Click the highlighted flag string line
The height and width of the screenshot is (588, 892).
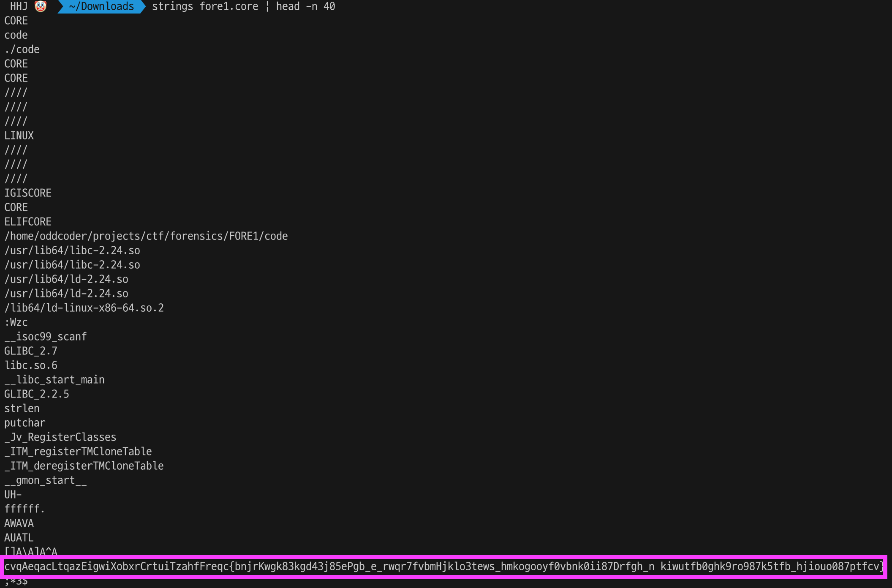[443, 566]
